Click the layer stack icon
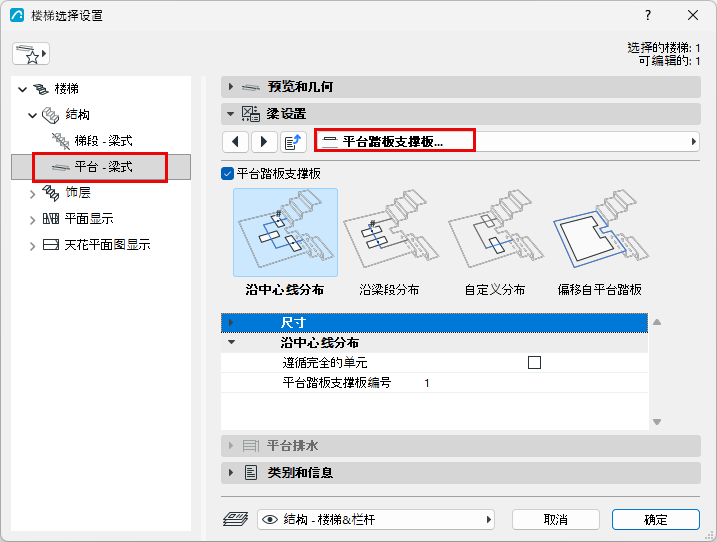Image resolution: width=717 pixels, height=542 pixels. click(x=235, y=519)
